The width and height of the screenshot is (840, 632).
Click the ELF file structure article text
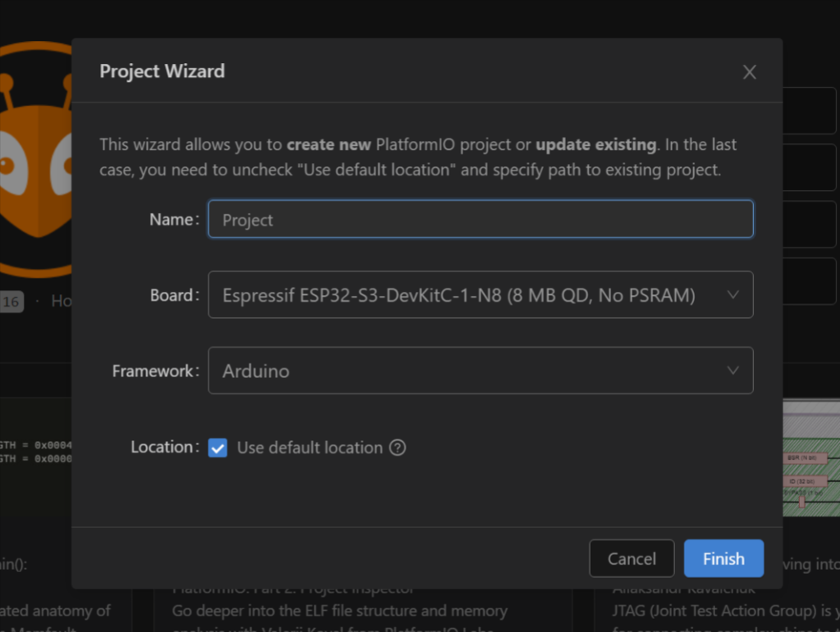point(340,611)
